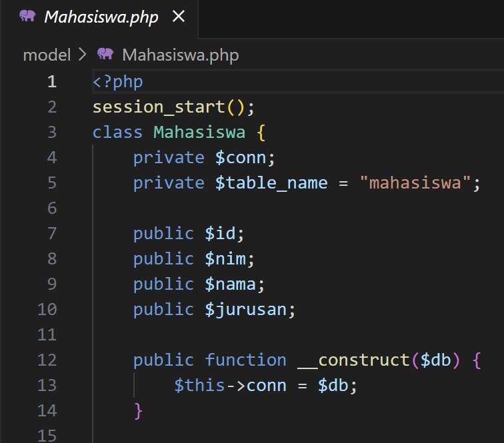The image size is (504, 443).
Task: Click the $nim property declaration
Action: pos(230,259)
